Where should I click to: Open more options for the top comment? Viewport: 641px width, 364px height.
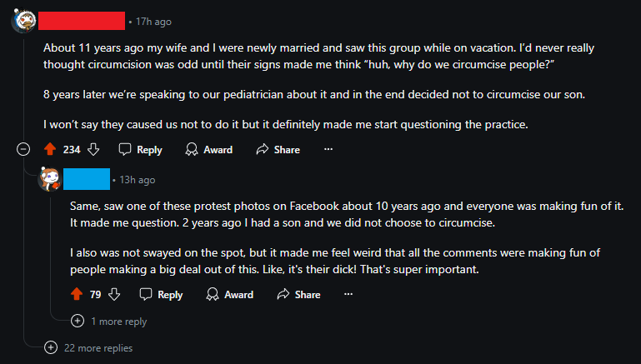tap(328, 149)
